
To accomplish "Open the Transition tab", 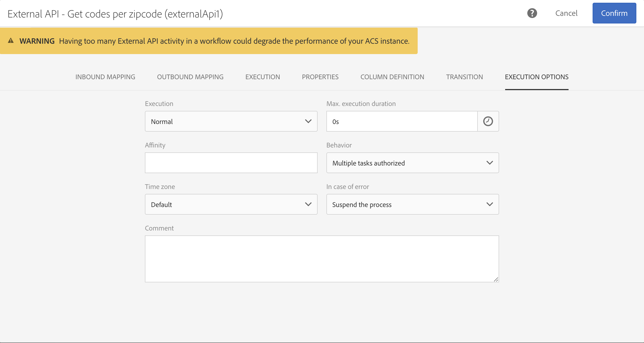I will [x=464, y=77].
